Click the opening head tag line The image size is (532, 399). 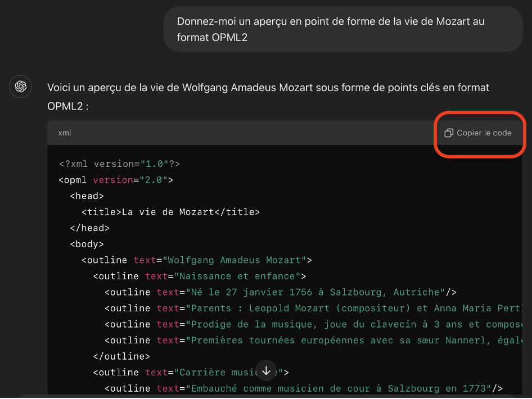pos(87,196)
